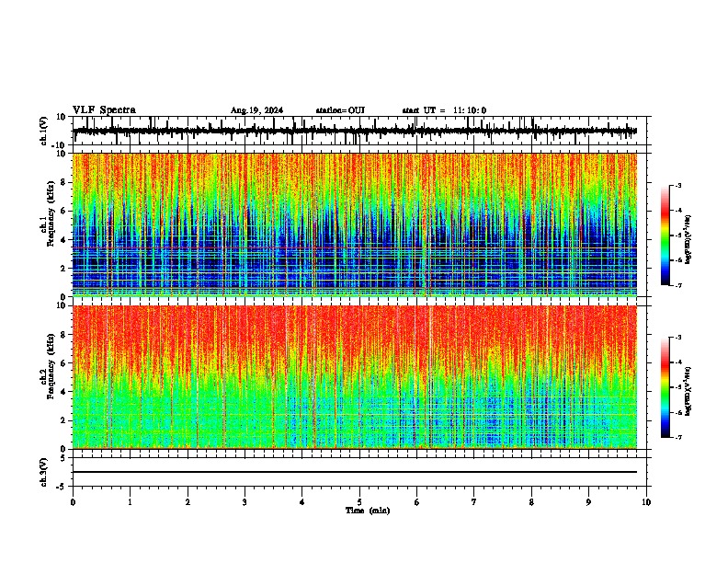Screen dimensions: 728x563
Task: Click the '-7' tick on ch.2 colorbar
Action: (677, 437)
